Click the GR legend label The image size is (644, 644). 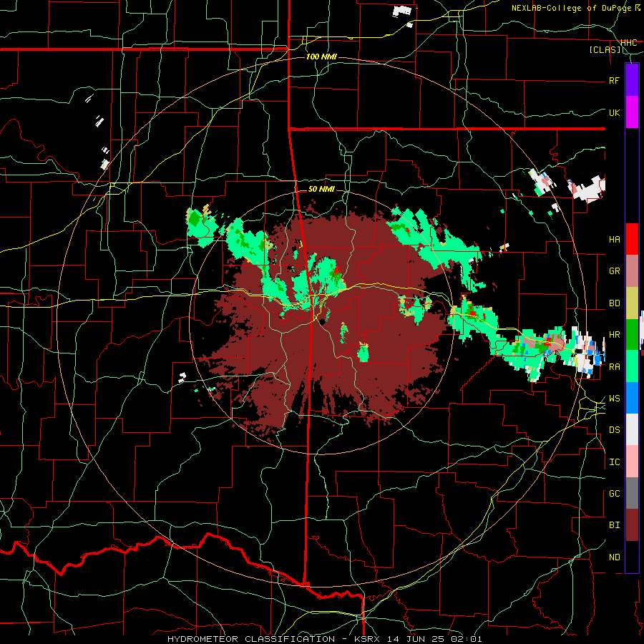pyautogui.click(x=615, y=271)
